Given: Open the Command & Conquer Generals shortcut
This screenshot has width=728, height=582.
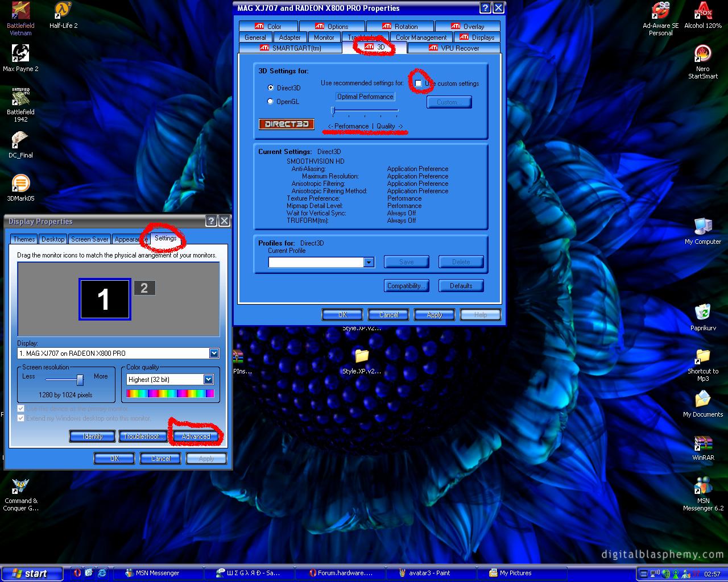Looking at the screenshot, I should click(x=20, y=494).
